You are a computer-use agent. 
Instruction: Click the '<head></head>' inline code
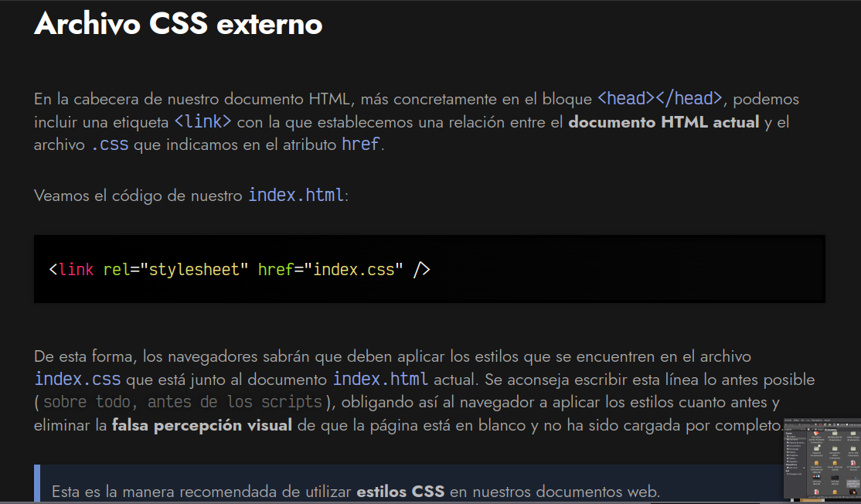[659, 98]
